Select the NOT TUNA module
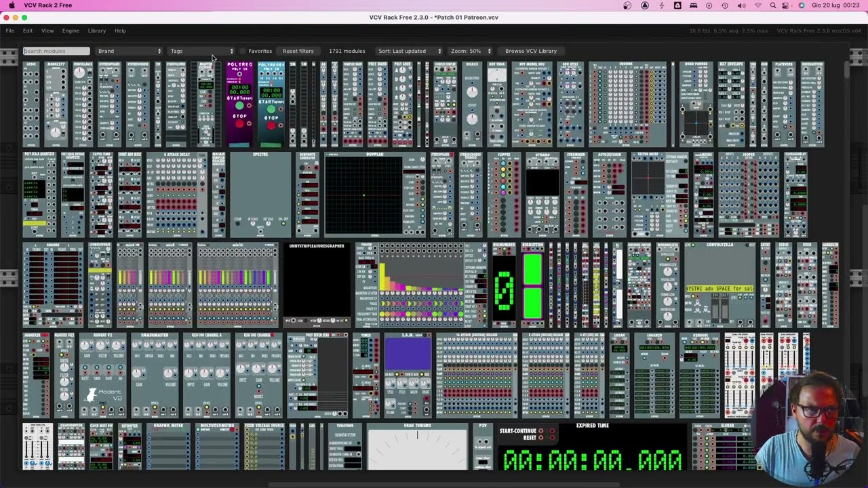Viewport: 868px width, 488px height. pos(497,104)
